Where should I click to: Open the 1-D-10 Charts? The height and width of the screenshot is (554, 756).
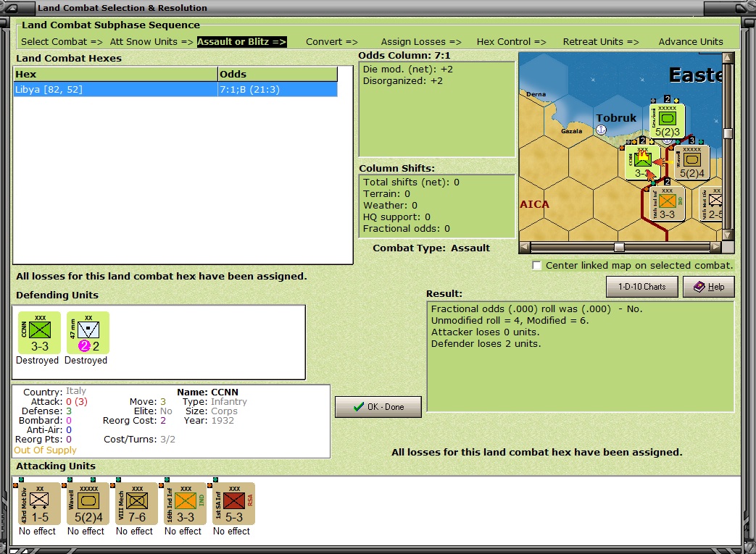click(x=641, y=287)
